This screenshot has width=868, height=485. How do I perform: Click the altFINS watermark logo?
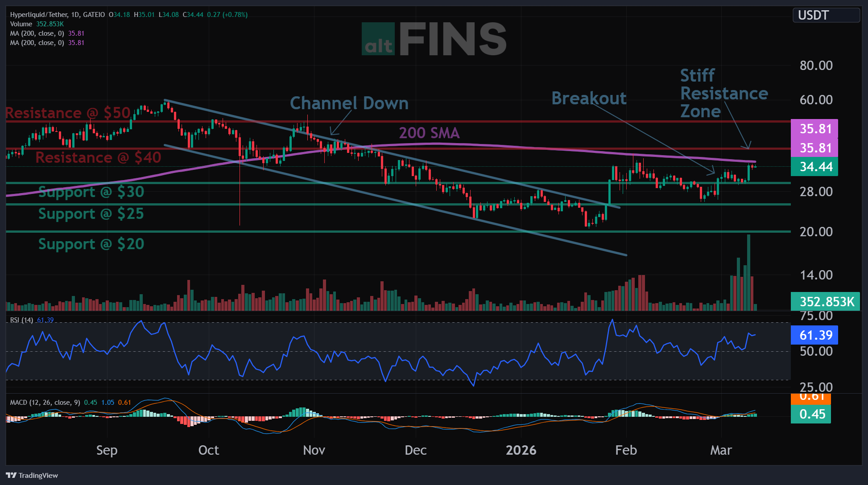[x=434, y=40]
